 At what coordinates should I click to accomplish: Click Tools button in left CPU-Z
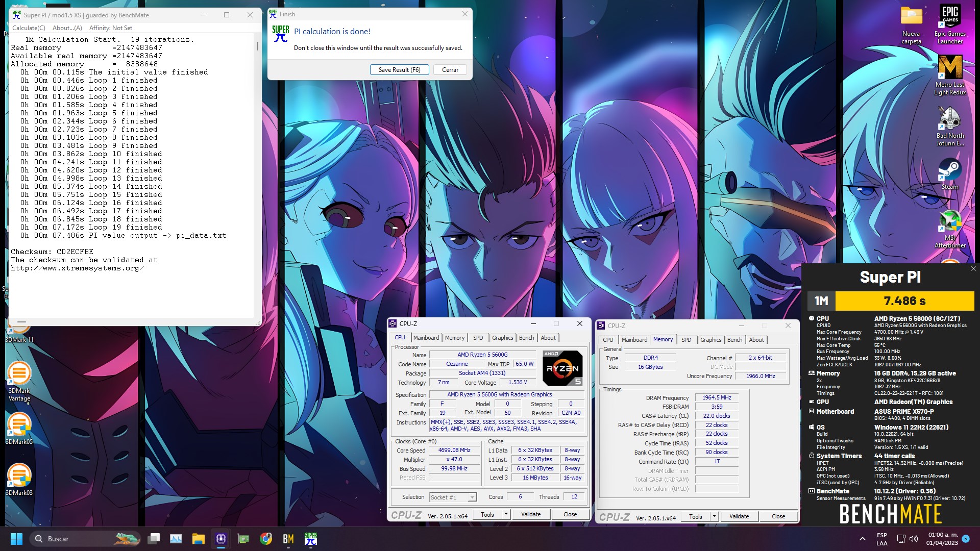(x=487, y=514)
